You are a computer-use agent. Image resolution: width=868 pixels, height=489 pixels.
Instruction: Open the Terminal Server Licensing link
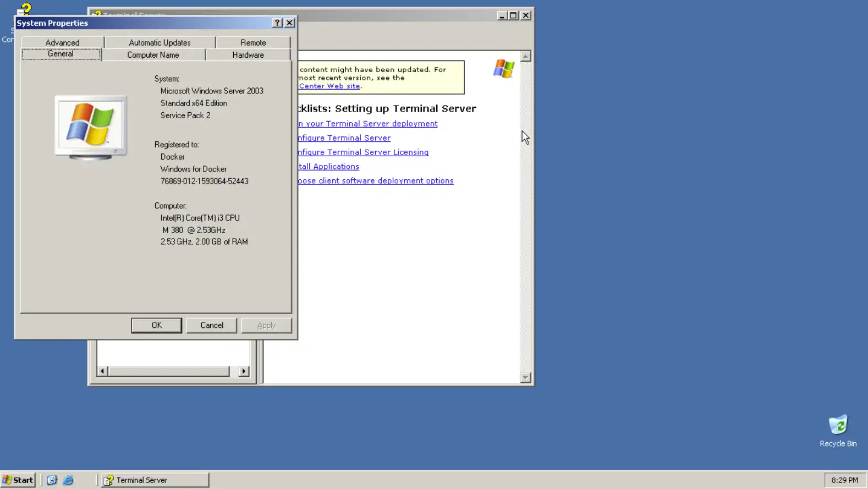coord(364,152)
